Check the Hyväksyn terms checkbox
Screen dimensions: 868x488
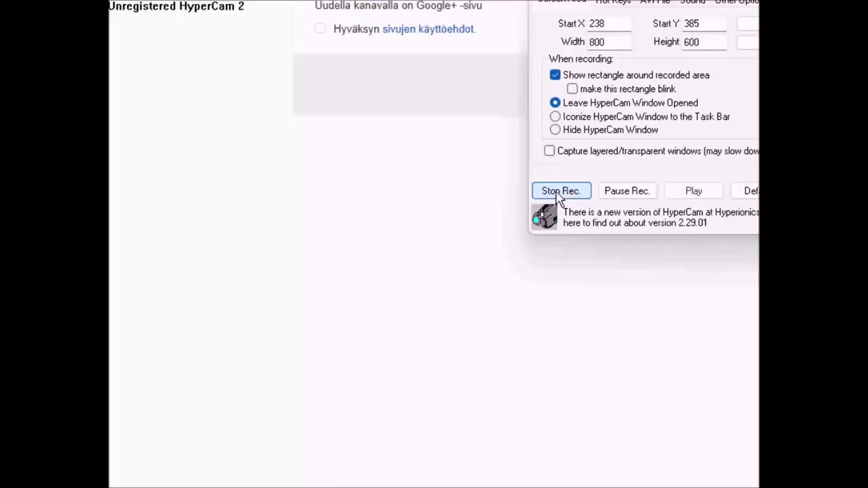(320, 29)
